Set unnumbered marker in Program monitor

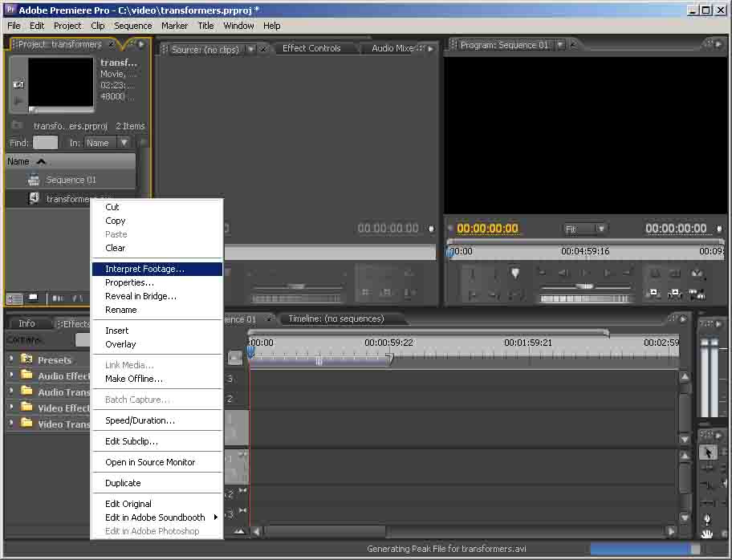tap(515, 273)
